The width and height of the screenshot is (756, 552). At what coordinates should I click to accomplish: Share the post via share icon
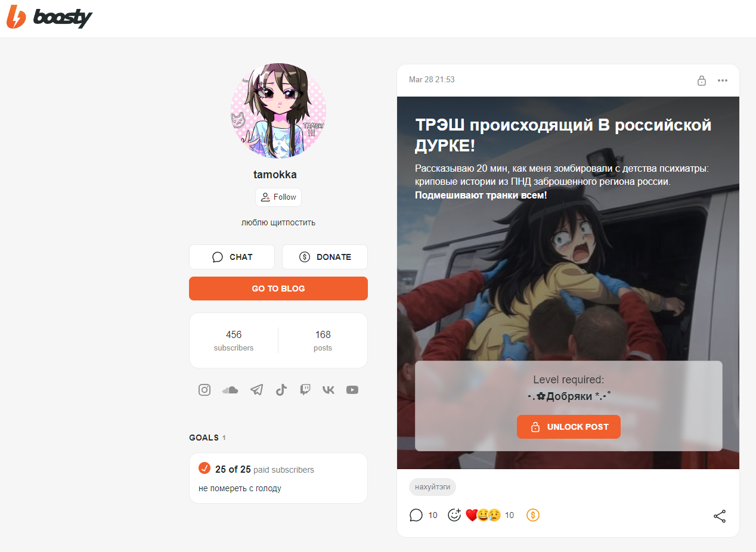point(720,516)
